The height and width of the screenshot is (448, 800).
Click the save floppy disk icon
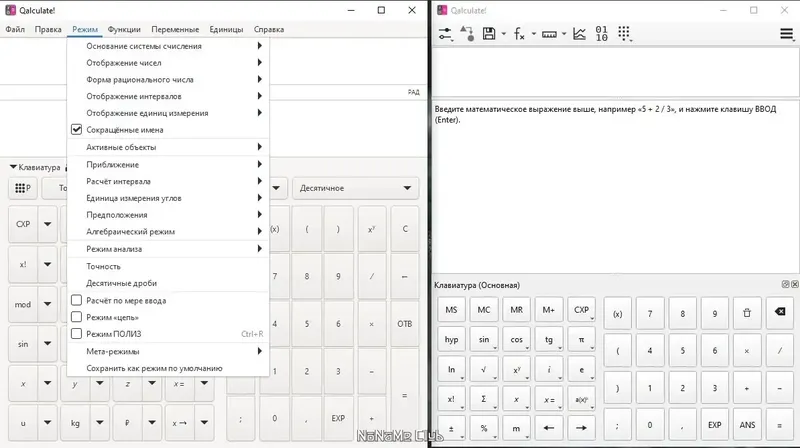489,34
